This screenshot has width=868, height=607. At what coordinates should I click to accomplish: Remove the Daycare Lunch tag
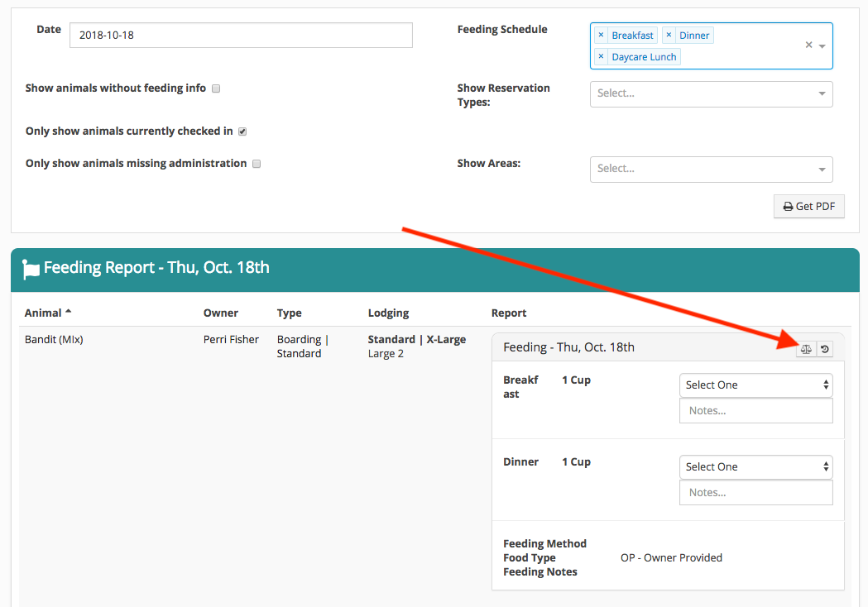tap(602, 56)
